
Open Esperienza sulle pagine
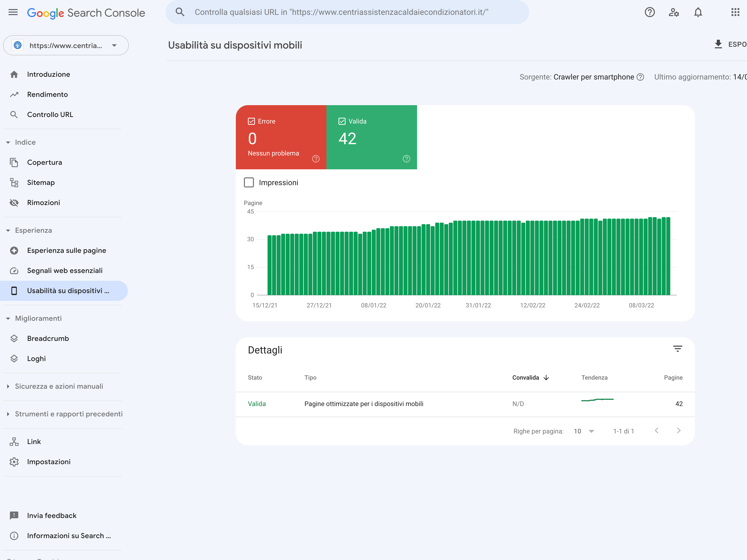coord(66,251)
